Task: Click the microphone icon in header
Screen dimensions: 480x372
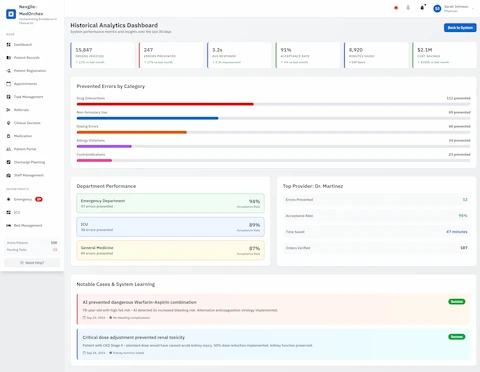Action: [x=408, y=8]
